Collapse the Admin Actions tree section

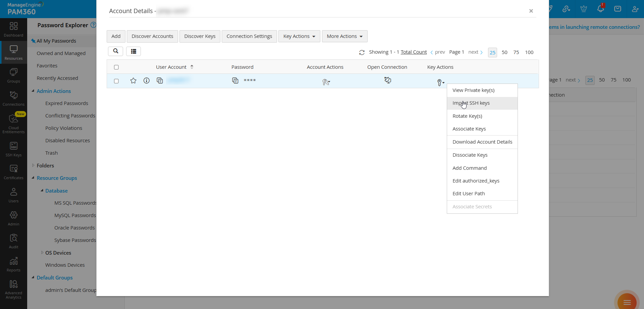pos(33,91)
